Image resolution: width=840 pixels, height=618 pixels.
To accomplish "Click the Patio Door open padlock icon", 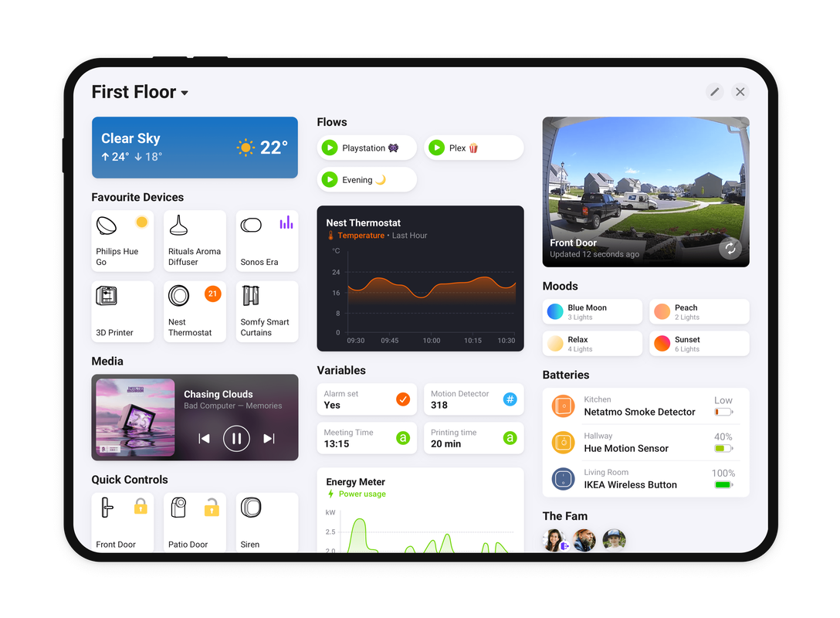I will tap(212, 507).
